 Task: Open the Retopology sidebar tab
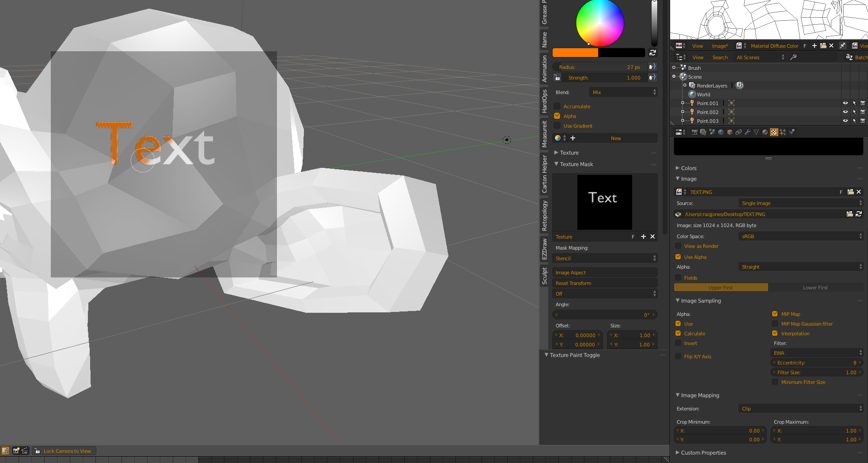(x=544, y=216)
